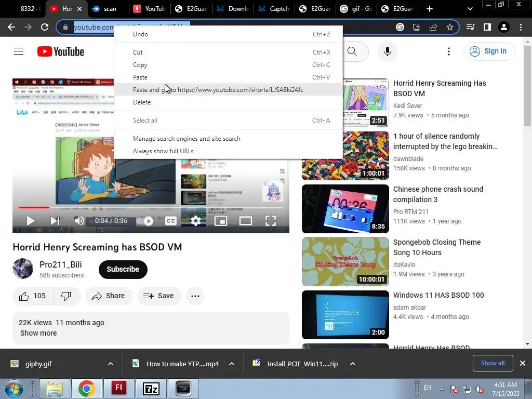The image size is (532, 399).
Task: Open the Chrome profile avatar
Action: coord(504,27)
